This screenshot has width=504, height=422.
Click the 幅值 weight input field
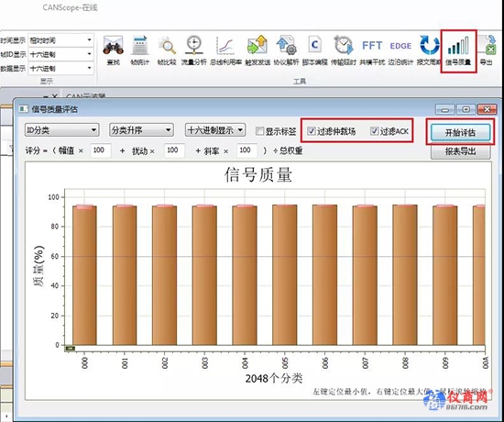101,150
